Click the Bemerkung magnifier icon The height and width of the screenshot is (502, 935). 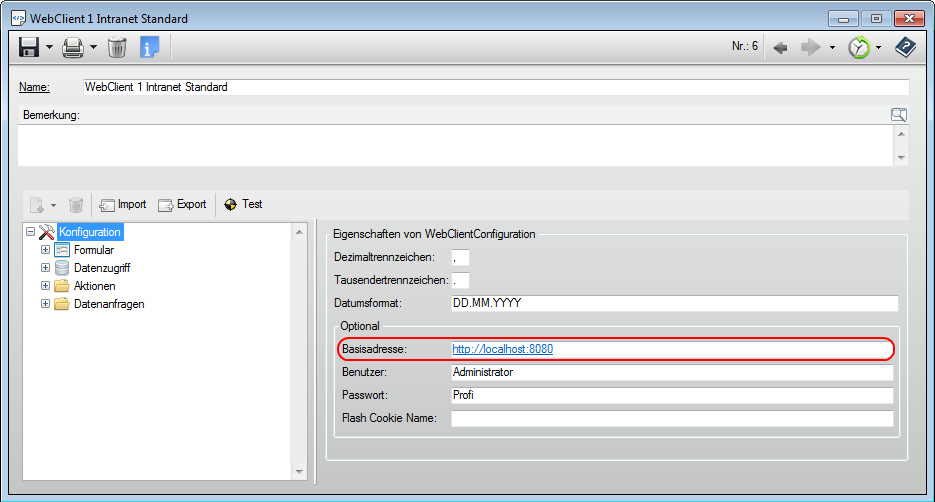tap(899, 115)
